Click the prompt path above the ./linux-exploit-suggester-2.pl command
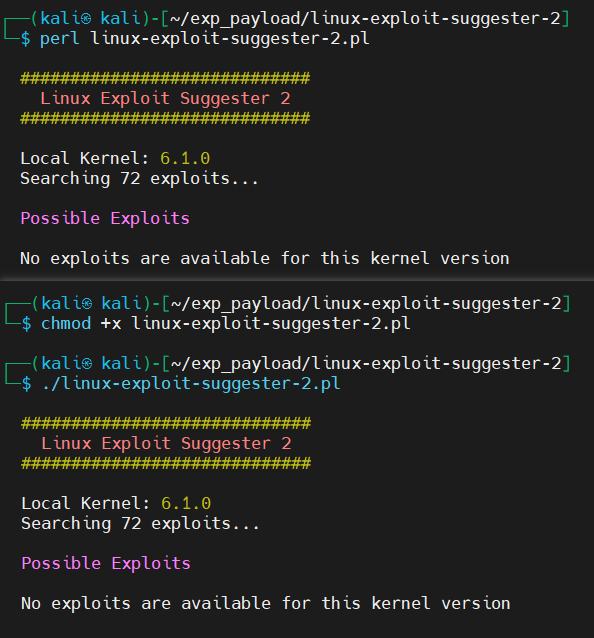The image size is (594, 638). [x=366, y=364]
